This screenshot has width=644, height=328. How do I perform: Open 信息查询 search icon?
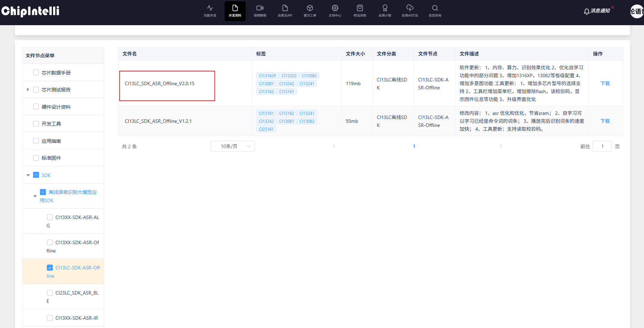435,11
